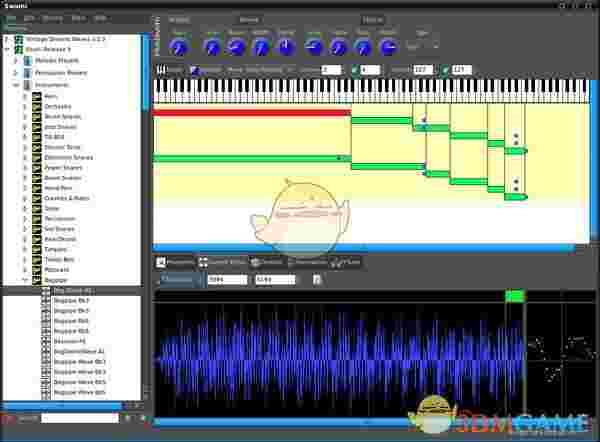Image resolution: width=600 pixels, height=442 pixels.
Task: Open the Edit menu
Action: pos(29,18)
